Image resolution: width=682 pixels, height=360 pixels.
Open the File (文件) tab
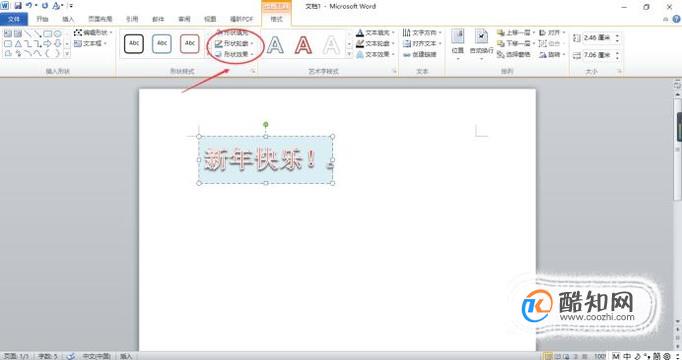(14, 19)
